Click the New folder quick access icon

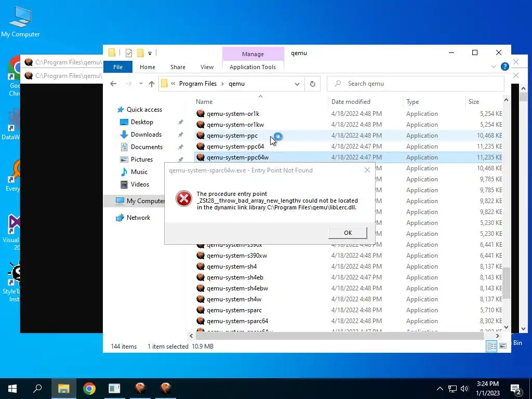pos(140,53)
